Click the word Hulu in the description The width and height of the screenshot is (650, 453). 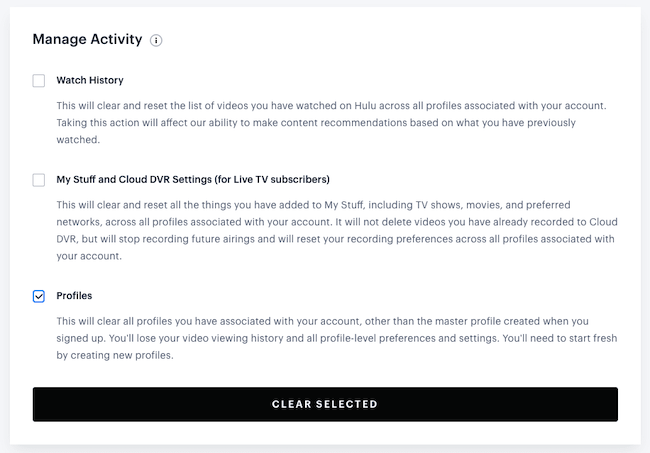click(x=365, y=106)
